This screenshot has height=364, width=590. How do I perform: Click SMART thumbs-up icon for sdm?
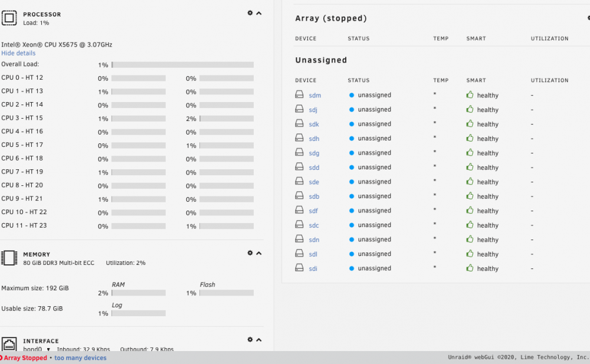point(470,94)
